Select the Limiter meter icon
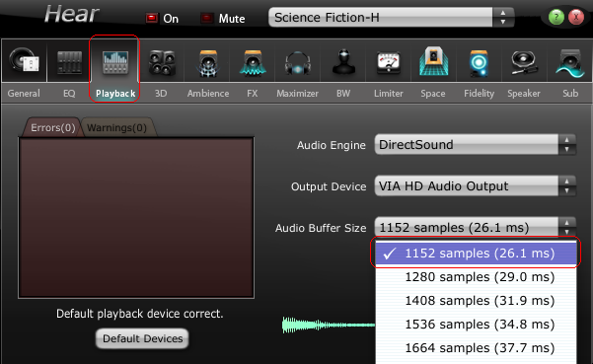Viewport: 593px width, 364px height. [389, 62]
